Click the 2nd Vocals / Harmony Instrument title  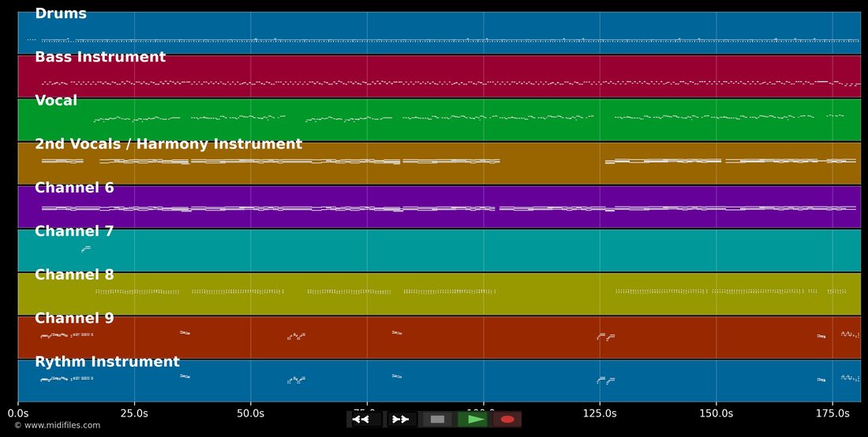tap(168, 144)
